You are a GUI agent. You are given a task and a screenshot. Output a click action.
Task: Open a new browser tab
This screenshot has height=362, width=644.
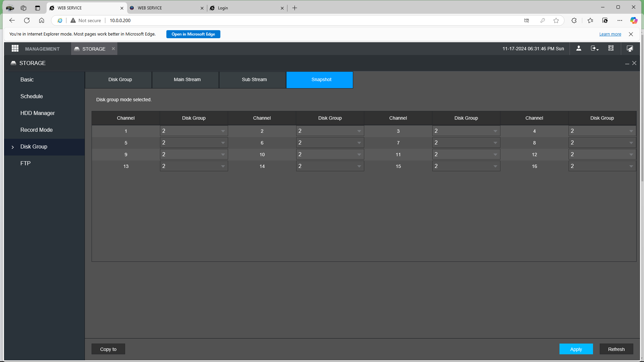(294, 8)
